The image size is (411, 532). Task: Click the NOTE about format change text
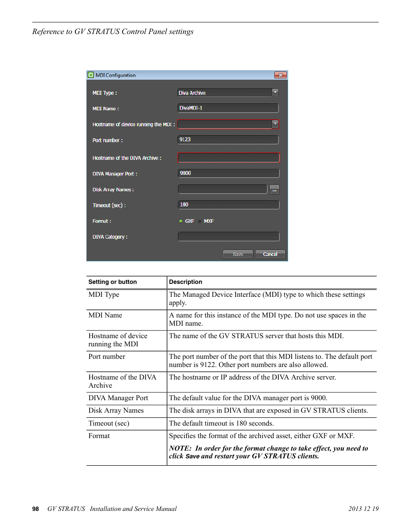[x=268, y=452]
